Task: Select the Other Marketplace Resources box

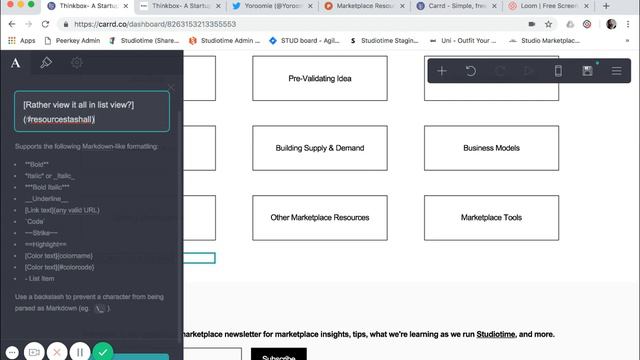Action: pyautogui.click(x=320, y=218)
